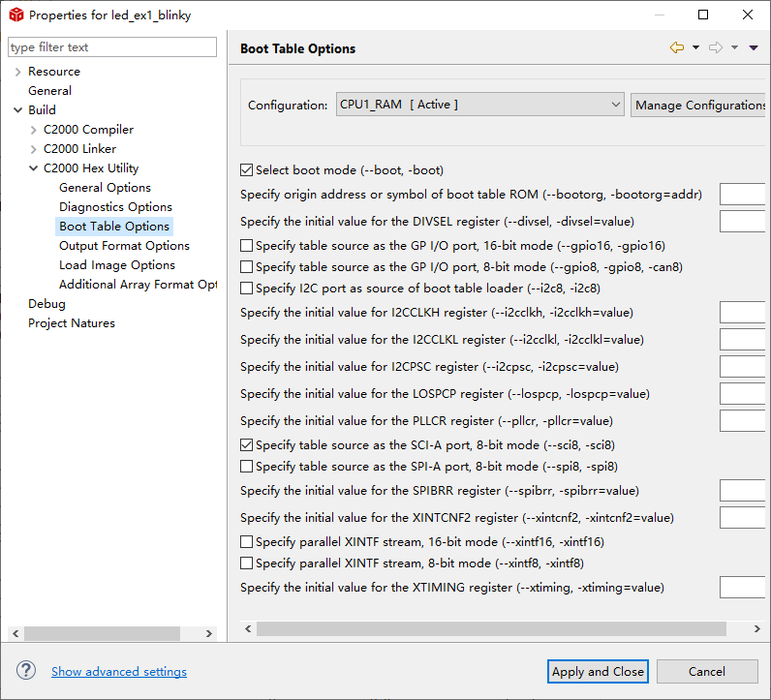771x700 pixels.
Task: Click the DIVSEL register value field
Action: [x=743, y=221]
